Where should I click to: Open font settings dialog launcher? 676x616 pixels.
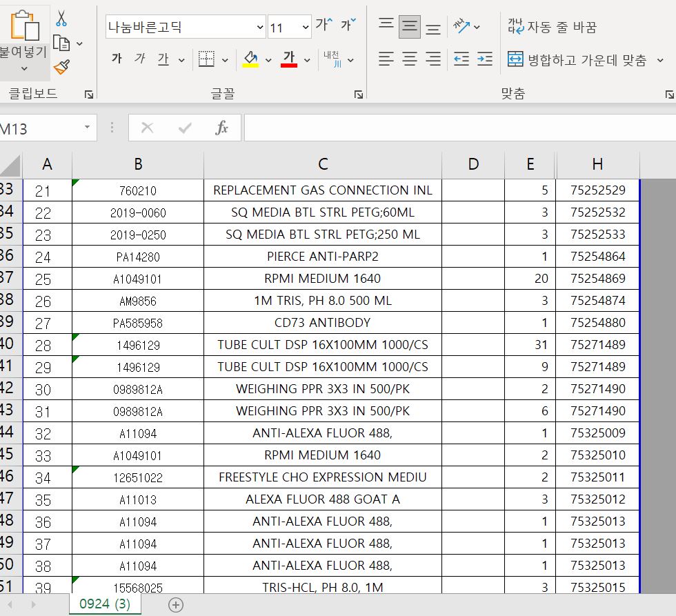358,95
